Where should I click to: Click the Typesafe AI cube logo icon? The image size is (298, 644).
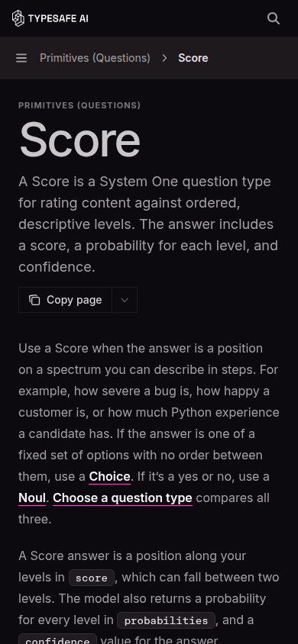click(x=18, y=18)
